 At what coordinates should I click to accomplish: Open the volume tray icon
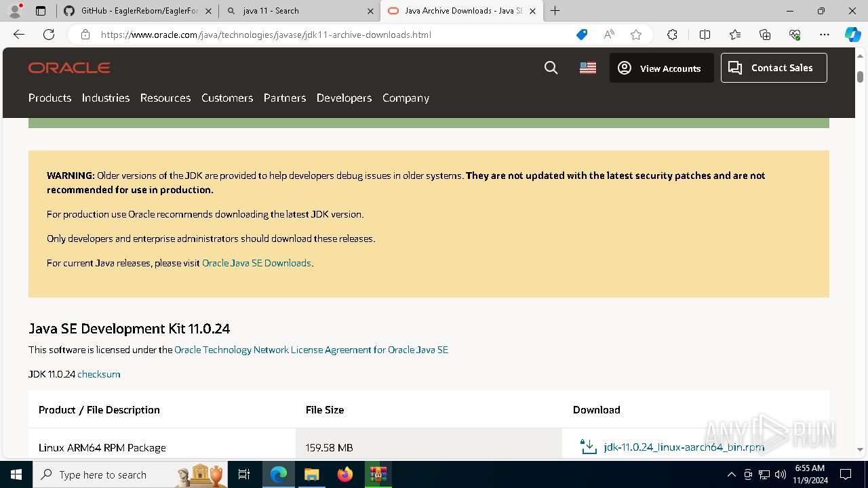click(780, 474)
